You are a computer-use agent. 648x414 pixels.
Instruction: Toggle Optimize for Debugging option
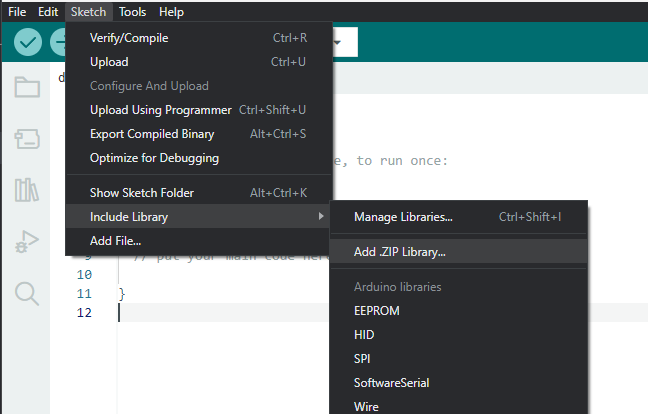click(x=154, y=158)
